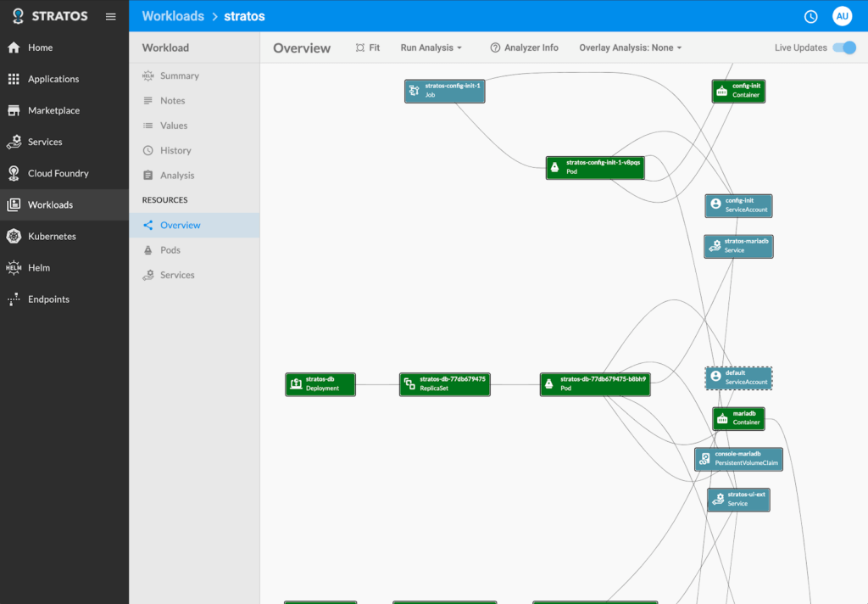Click the Notes lines icon
This screenshot has height=604, width=868.
(x=147, y=100)
